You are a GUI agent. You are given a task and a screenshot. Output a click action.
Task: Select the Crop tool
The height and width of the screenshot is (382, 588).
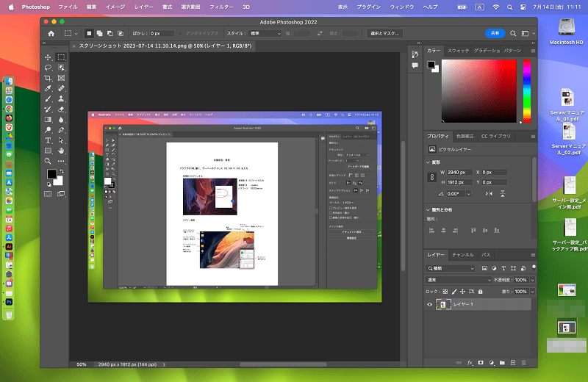pos(48,78)
